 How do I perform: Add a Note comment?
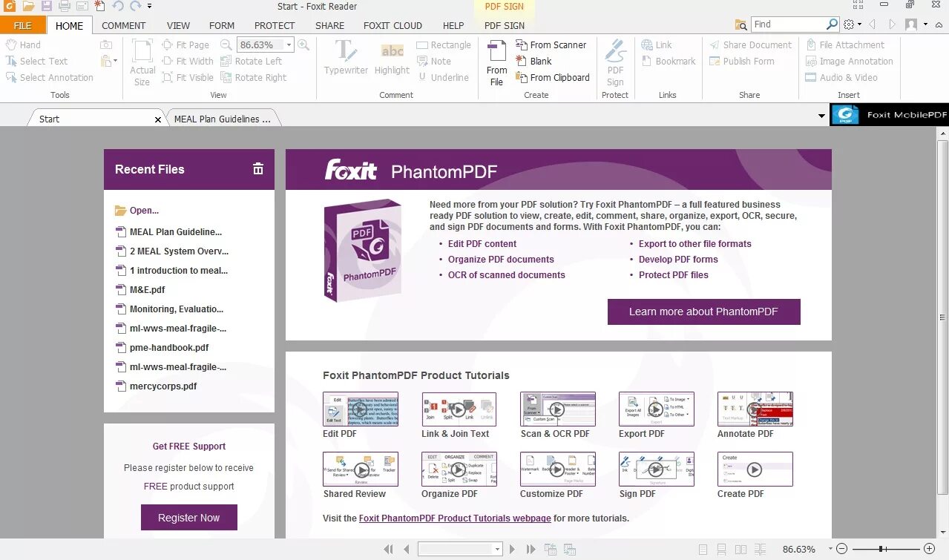pyautogui.click(x=434, y=61)
